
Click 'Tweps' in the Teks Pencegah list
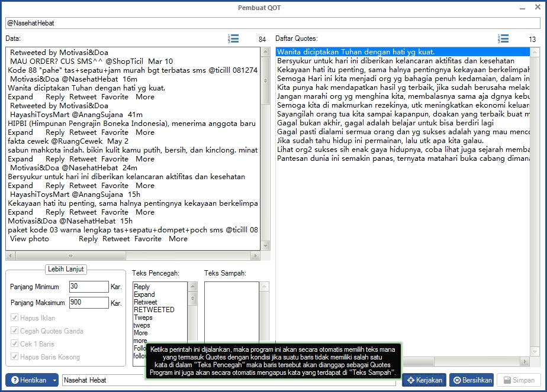143,318
